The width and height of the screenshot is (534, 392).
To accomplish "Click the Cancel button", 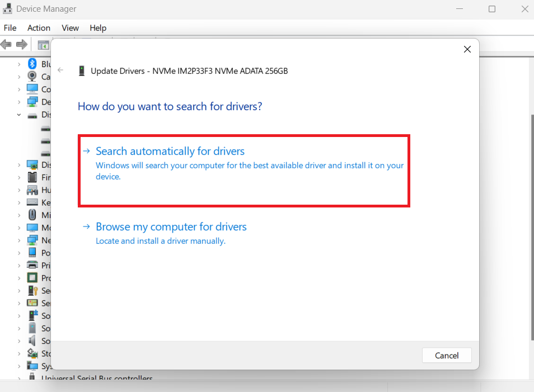I will click(x=447, y=355).
